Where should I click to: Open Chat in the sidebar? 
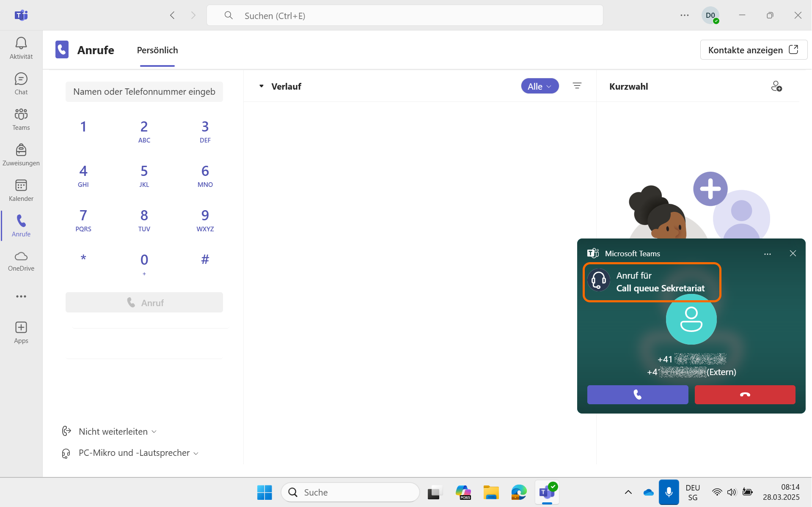click(21, 83)
